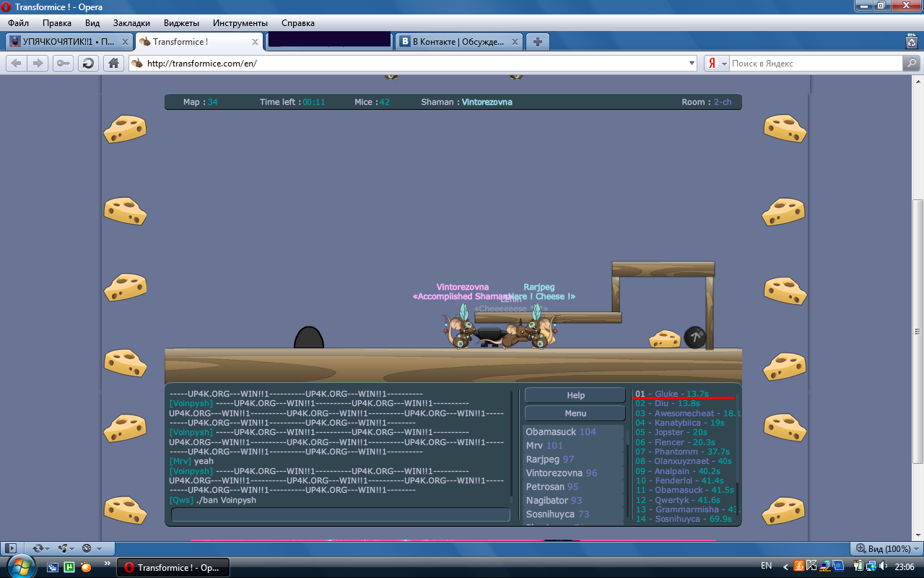Open the Java tray icon
The height and width of the screenshot is (578, 924).
point(798,566)
